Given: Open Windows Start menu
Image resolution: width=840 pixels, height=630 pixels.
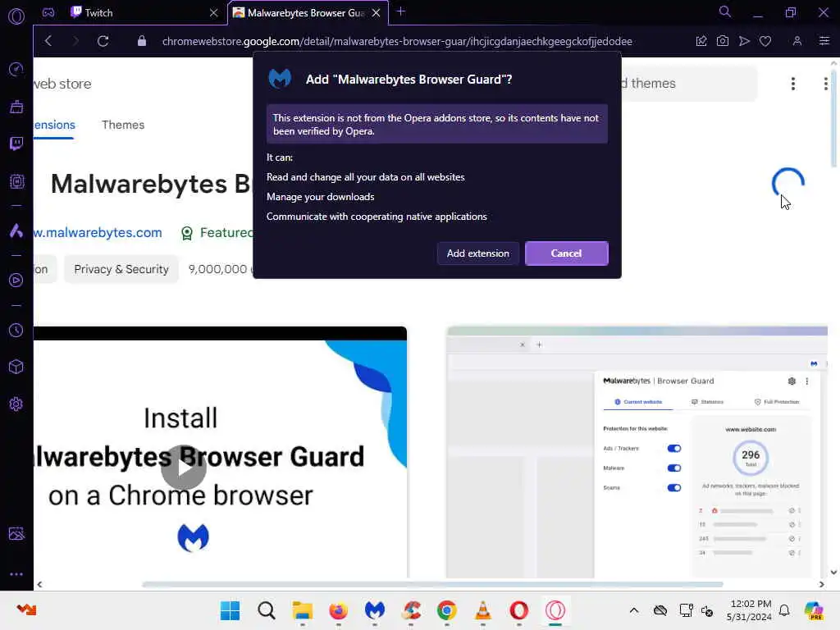Looking at the screenshot, I should pyautogui.click(x=231, y=610).
